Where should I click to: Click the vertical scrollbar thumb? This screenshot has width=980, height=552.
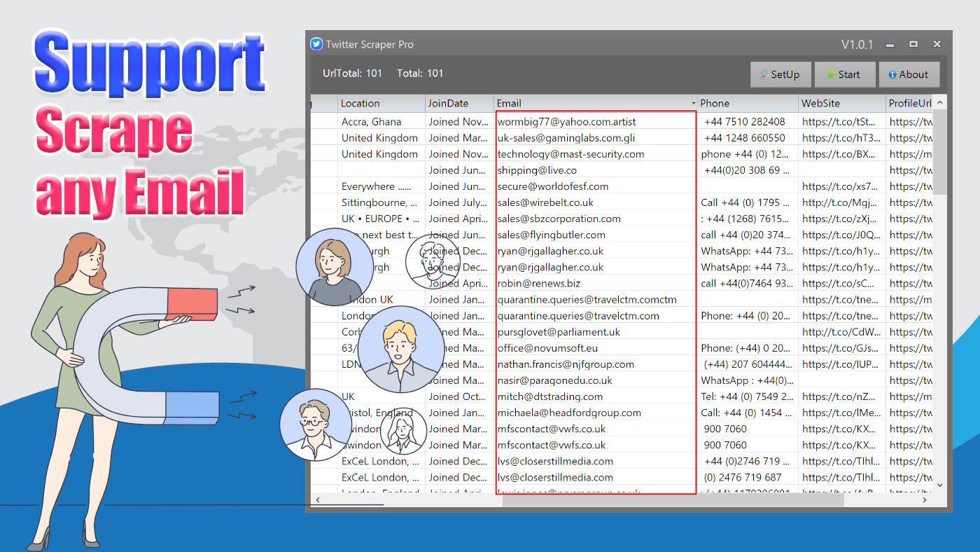click(x=939, y=153)
